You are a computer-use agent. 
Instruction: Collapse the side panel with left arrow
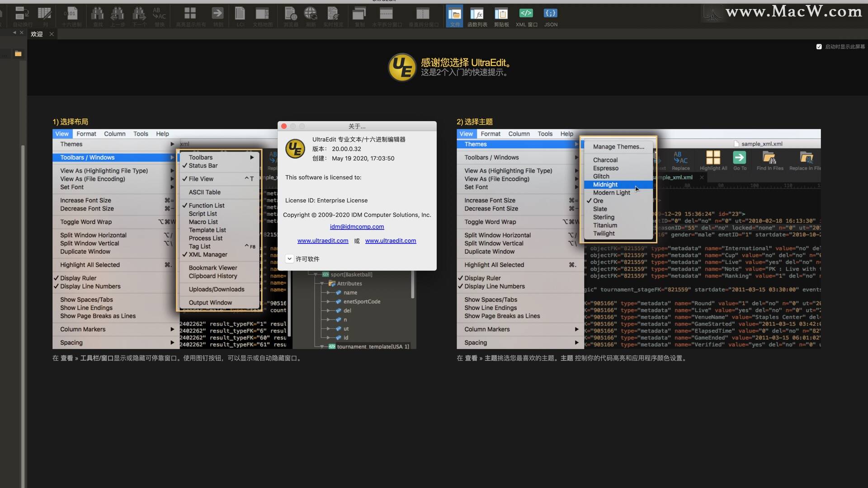(x=14, y=33)
